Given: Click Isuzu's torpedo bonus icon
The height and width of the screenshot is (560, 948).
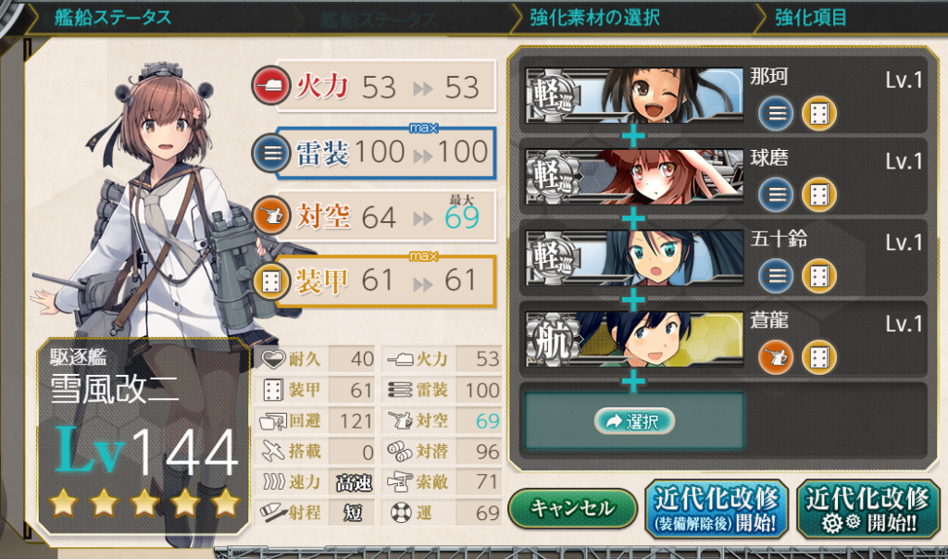Looking at the screenshot, I should pyautogui.click(x=776, y=276).
